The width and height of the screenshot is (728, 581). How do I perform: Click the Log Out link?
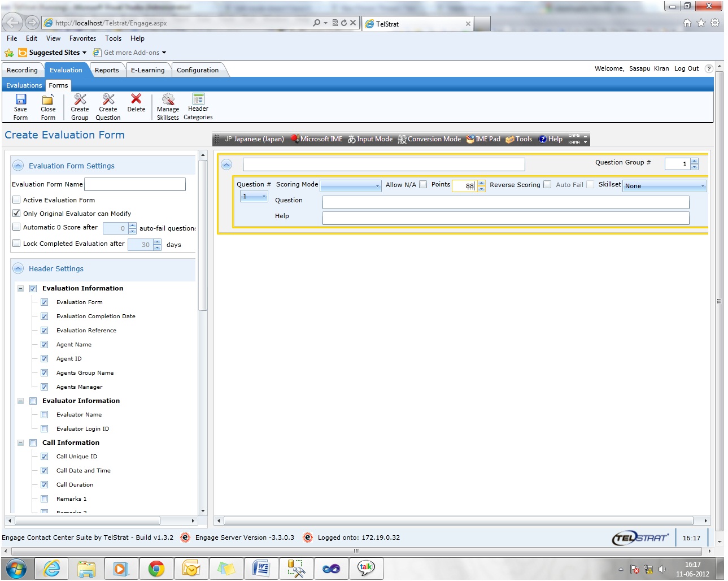click(686, 68)
